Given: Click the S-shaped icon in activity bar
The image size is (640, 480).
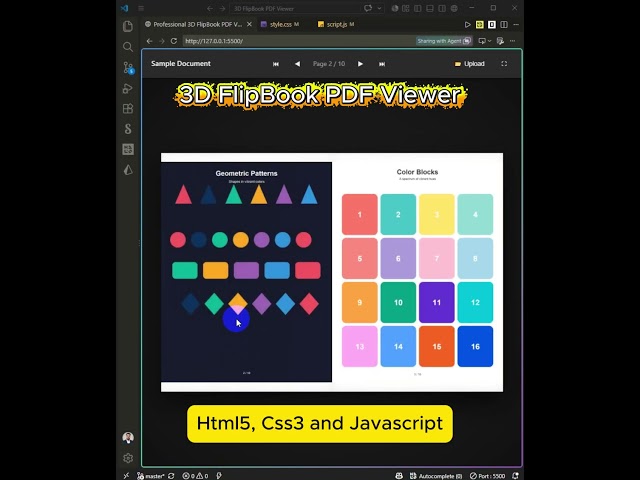Looking at the screenshot, I should (128, 129).
